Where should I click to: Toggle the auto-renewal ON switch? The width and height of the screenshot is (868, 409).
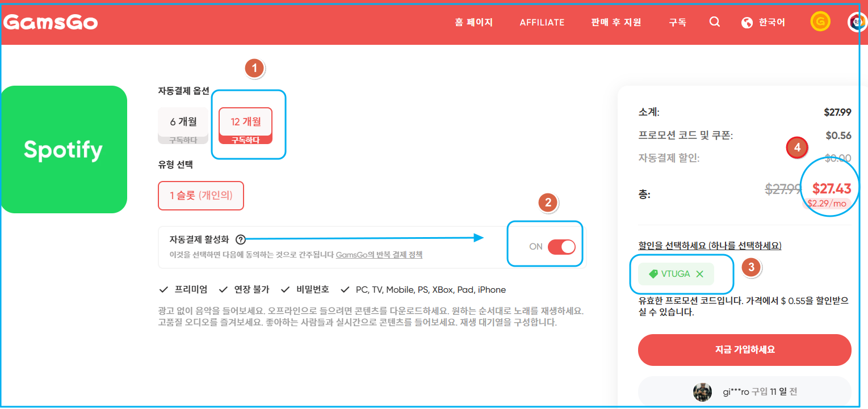tap(561, 247)
